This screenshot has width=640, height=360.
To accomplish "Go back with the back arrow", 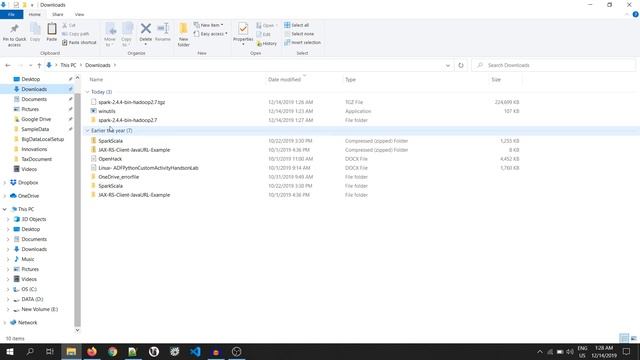I will (8, 65).
